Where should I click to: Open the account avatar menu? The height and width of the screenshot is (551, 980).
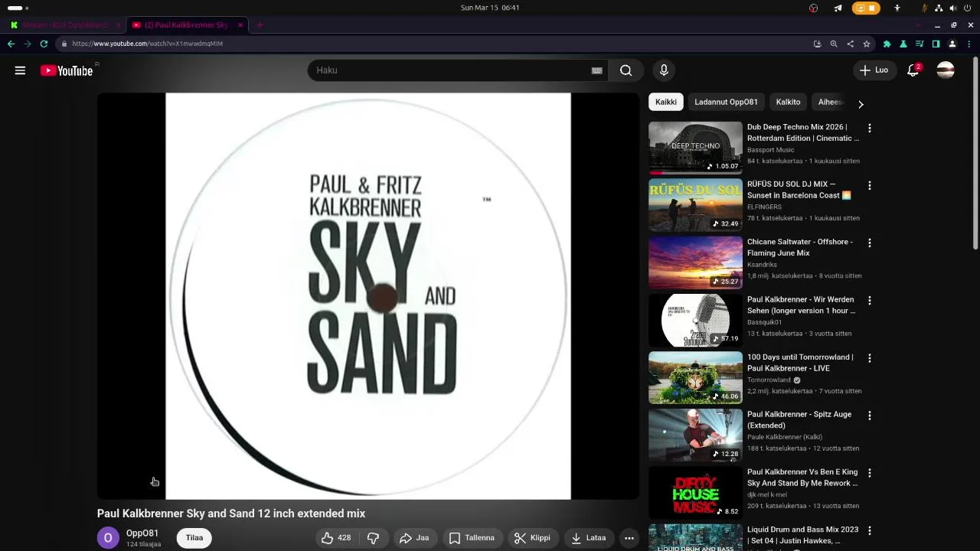[x=946, y=70]
